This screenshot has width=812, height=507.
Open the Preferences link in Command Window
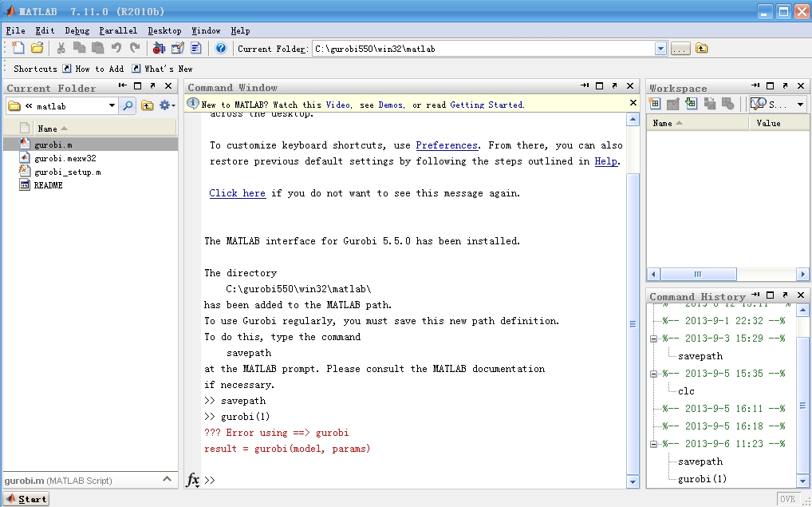pos(447,145)
